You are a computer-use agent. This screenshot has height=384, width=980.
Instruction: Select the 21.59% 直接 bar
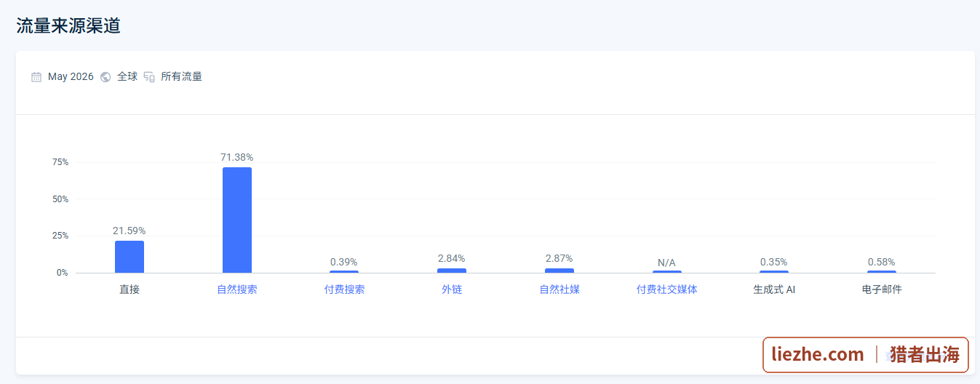tap(130, 257)
